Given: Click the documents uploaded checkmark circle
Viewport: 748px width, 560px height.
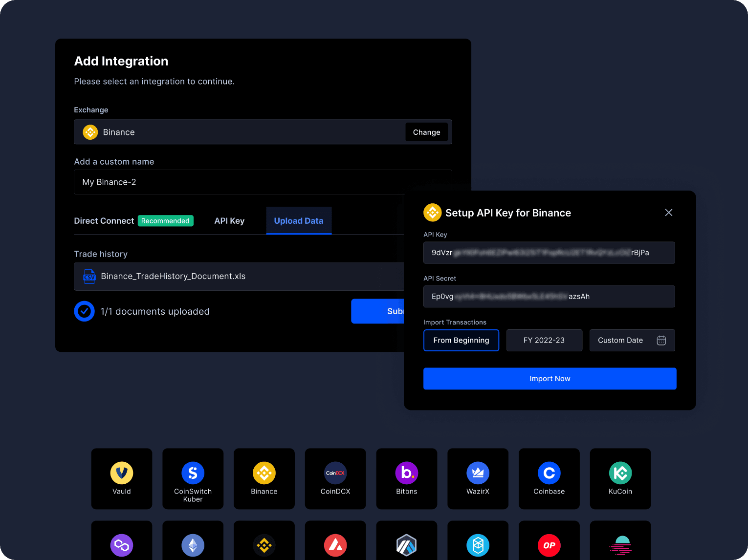Looking at the screenshot, I should [84, 311].
